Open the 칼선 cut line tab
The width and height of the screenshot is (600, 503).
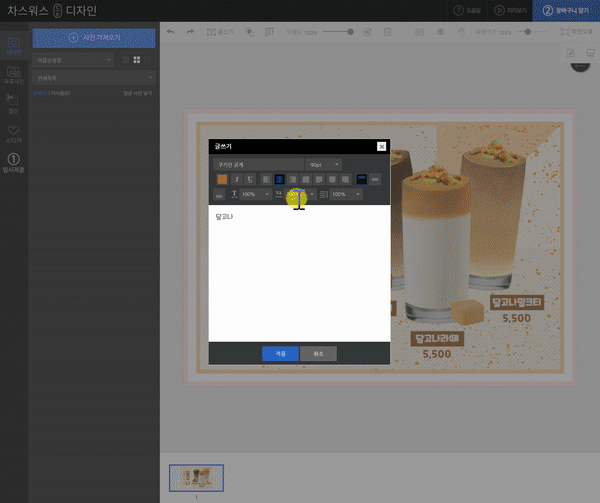(14, 104)
